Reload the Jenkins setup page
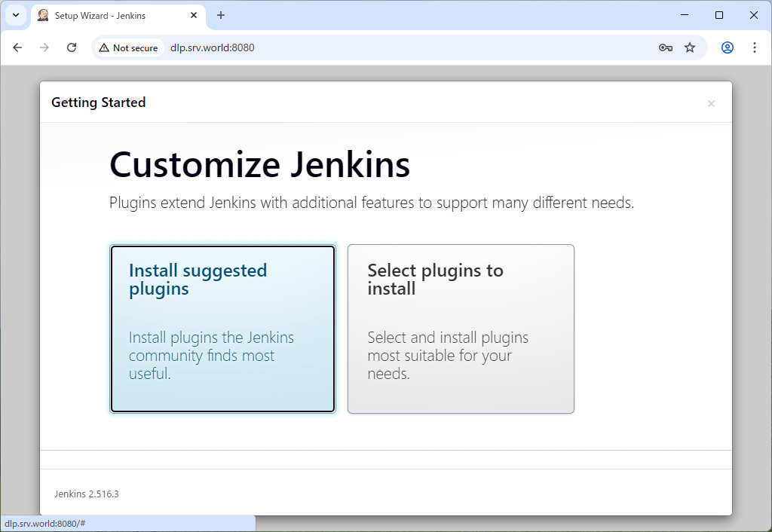 coord(72,47)
